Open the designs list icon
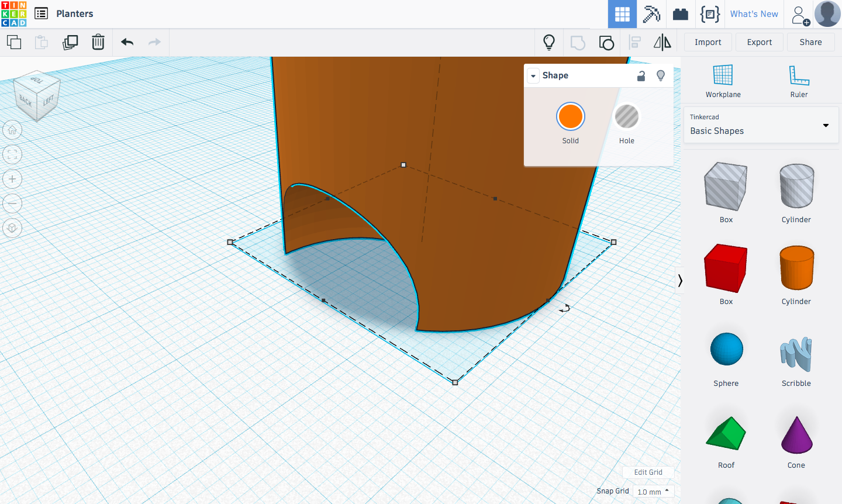 41,13
